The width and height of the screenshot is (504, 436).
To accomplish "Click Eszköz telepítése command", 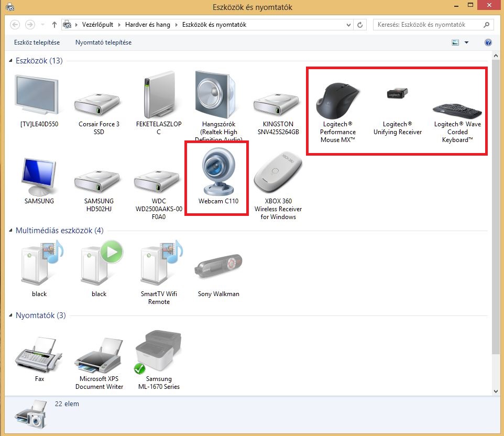I will coord(37,42).
